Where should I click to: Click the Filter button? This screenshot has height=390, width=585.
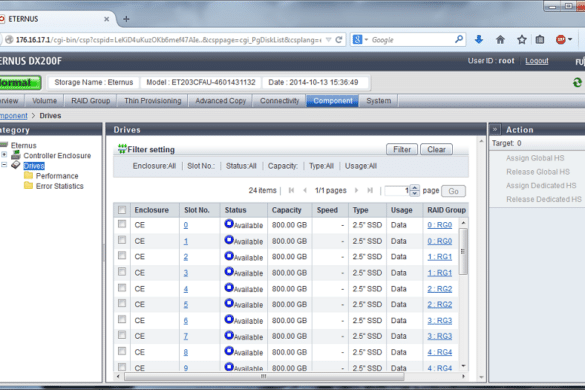coord(402,149)
